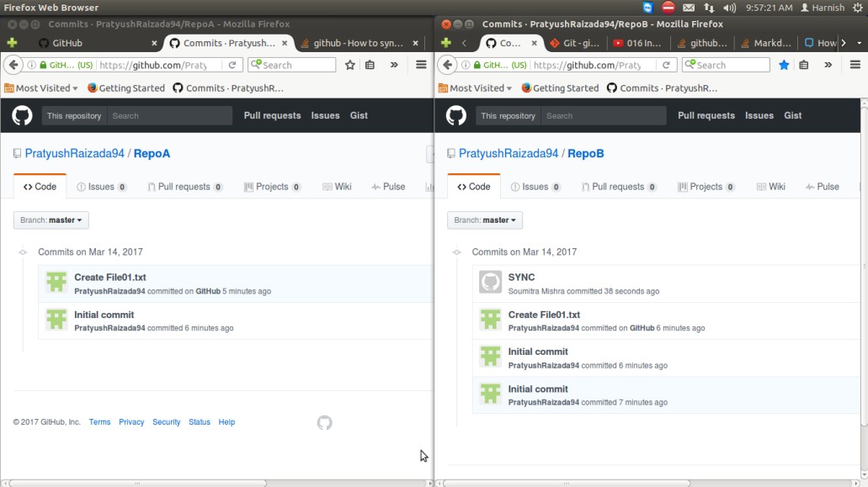Close Commits tab in RepoA window
This screenshot has height=487, width=868.
tap(285, 43)
